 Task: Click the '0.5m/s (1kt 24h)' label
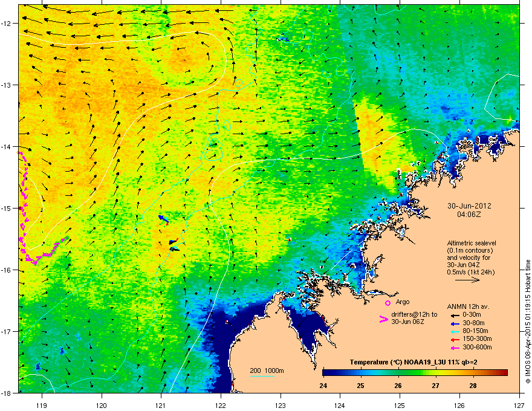coord(470,273)
